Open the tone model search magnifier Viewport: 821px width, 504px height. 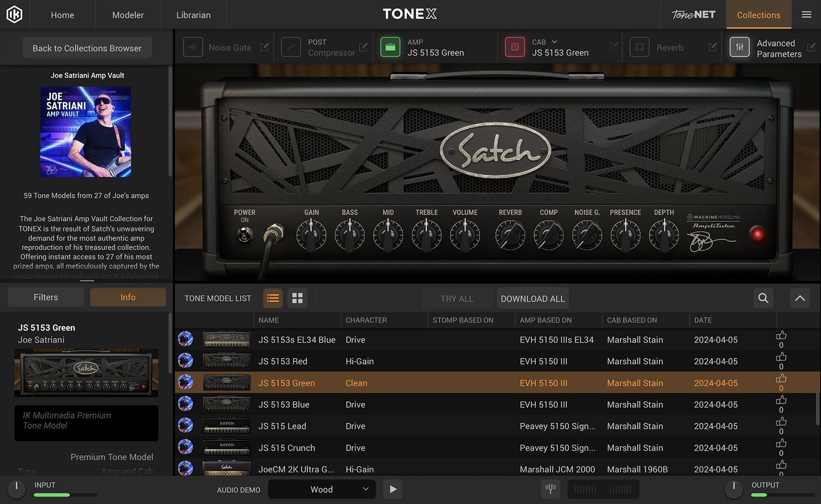click(x=763, y=298)
